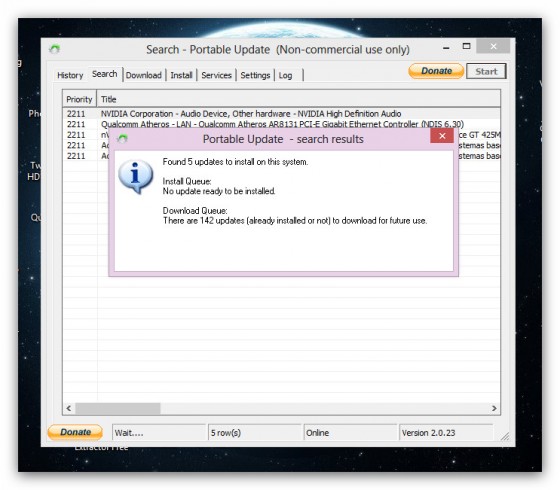560x490 pixels.
Task: Sort by the Priority column header
Action: 79,99
